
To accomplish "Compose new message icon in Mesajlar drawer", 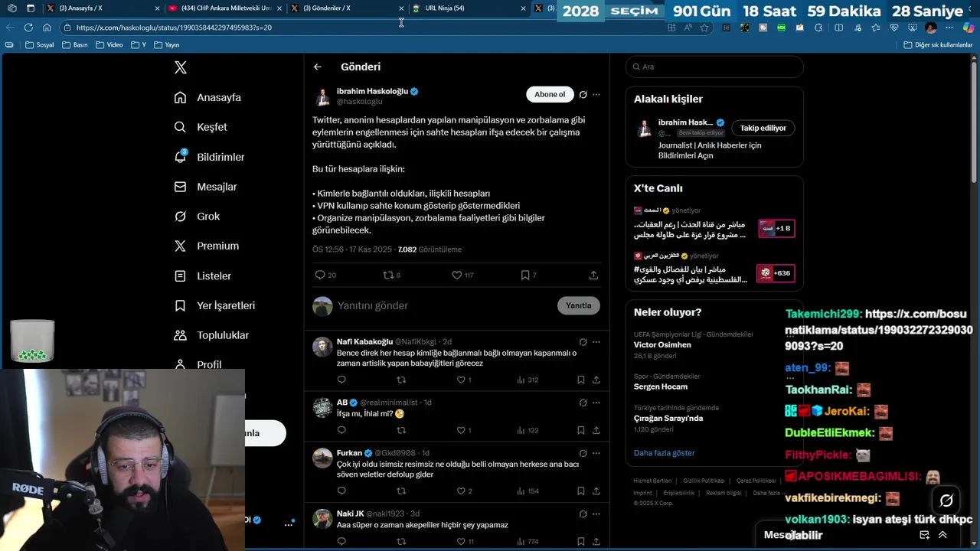I will (924, 535).
